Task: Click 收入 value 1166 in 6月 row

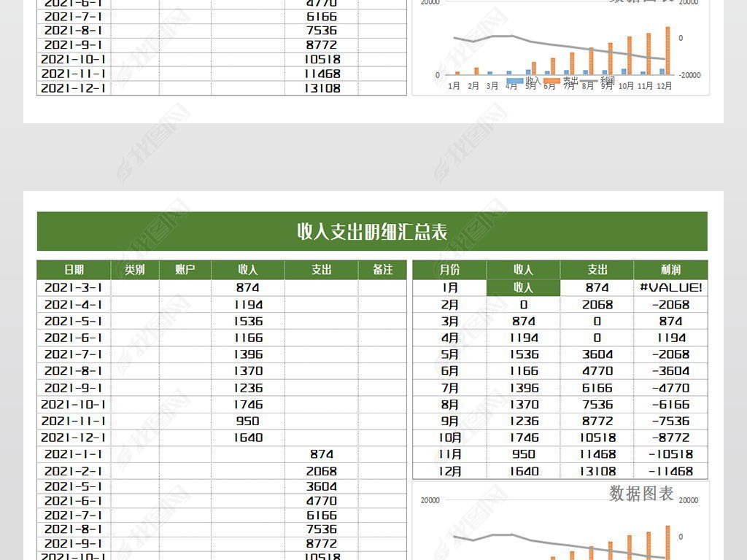Action: [x=524, y=371]
